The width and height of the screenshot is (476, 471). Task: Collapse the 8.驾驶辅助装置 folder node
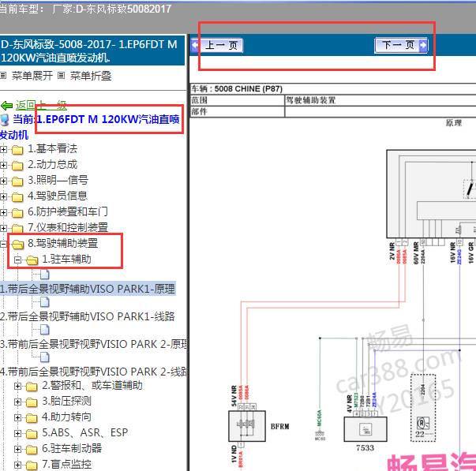coord(4,244)
